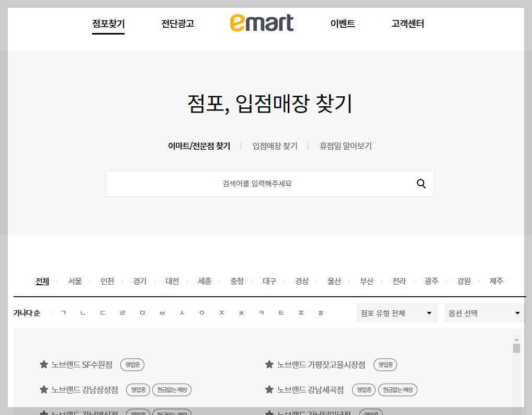532x415 pixels.
Task: Click the 가나다 순 sort label
Action: point(27,313)
